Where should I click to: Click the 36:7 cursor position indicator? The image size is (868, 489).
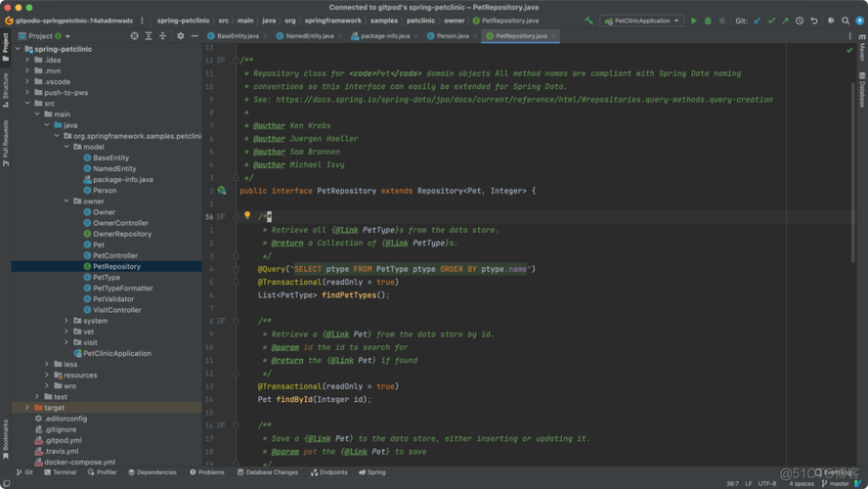(732, 483)
